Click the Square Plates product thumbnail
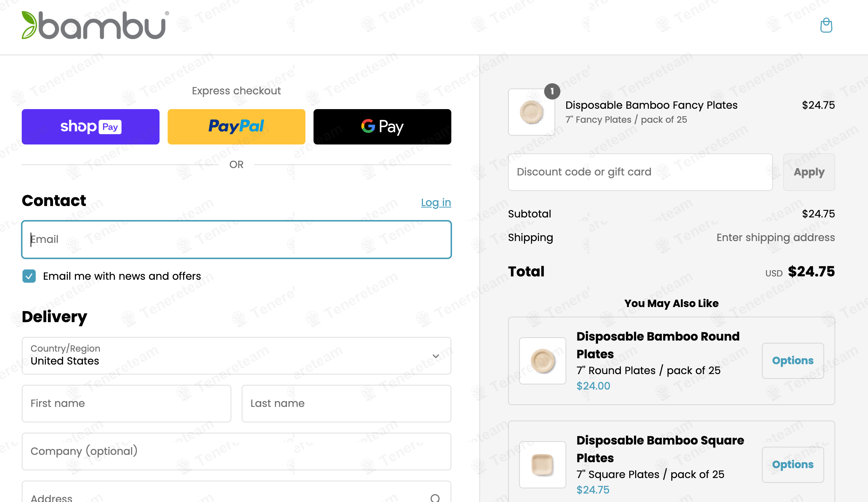Screen dimensions: 868x502 click(543, 464)
